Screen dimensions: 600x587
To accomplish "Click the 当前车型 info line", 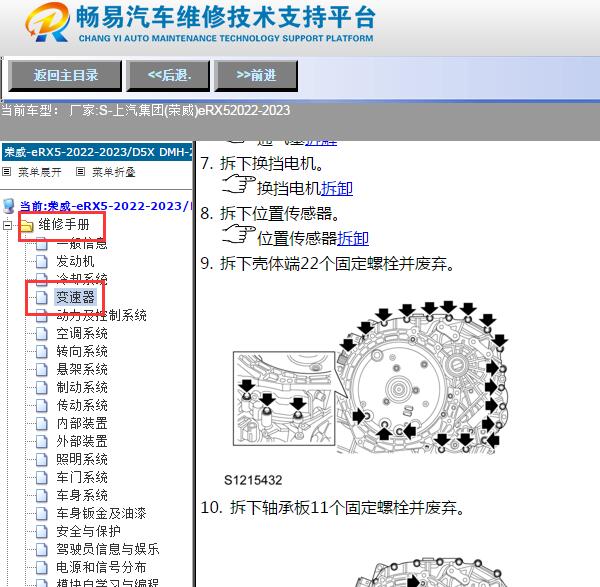I will (146, 111).
